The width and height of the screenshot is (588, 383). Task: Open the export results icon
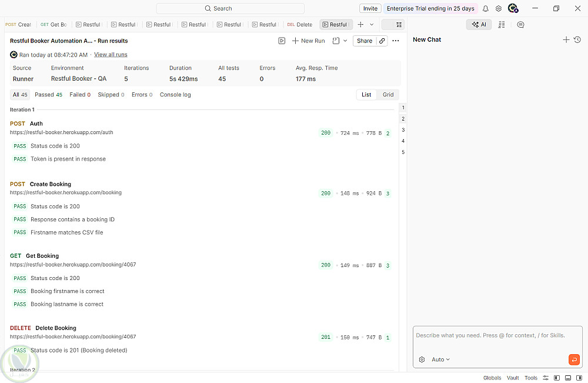(x=336, y=41)
